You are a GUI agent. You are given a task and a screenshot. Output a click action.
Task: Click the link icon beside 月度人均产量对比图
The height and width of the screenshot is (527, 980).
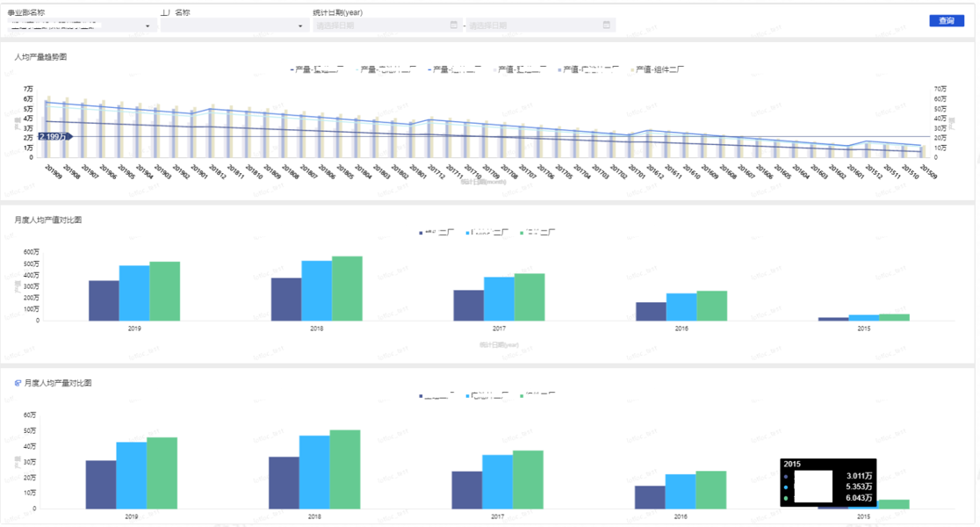[x=18, y=383]
